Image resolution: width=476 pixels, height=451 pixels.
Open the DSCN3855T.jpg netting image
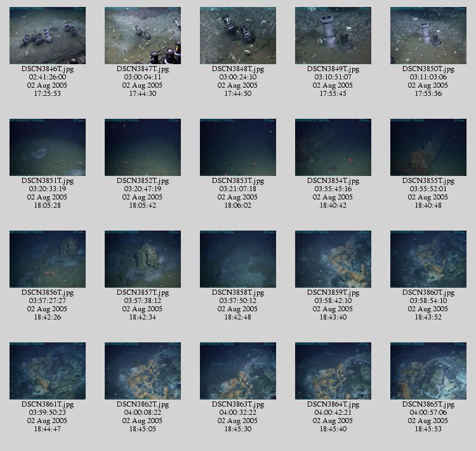tap(428, 147)
